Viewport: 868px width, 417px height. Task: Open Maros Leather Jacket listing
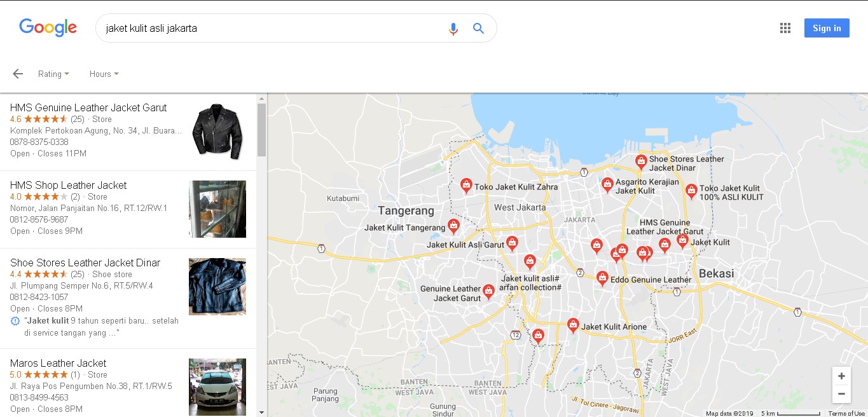coord(128,383)
